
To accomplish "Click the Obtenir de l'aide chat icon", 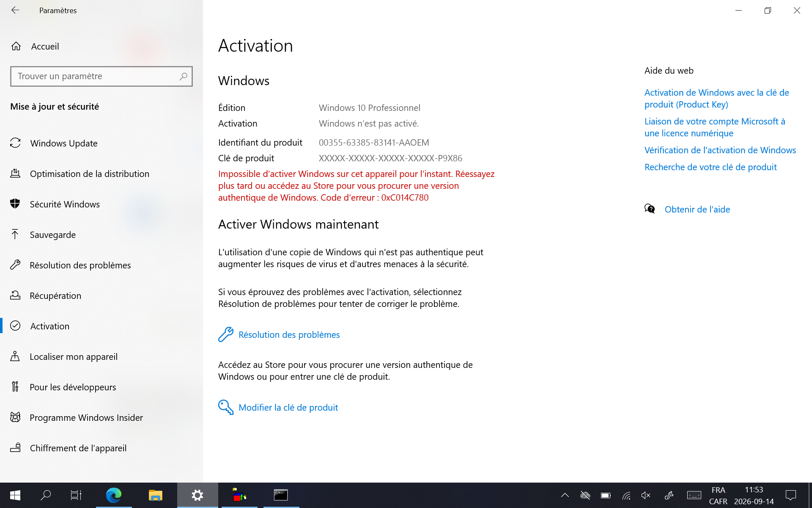I will point(650,209).
